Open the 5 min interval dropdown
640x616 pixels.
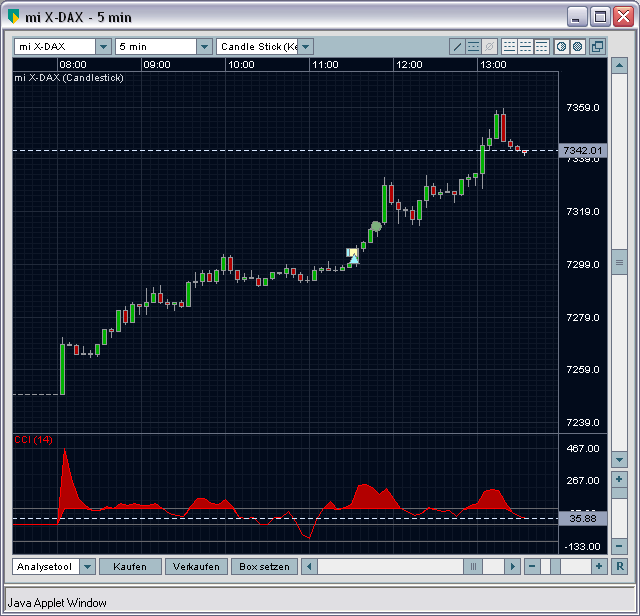click(x=204, y=47)
